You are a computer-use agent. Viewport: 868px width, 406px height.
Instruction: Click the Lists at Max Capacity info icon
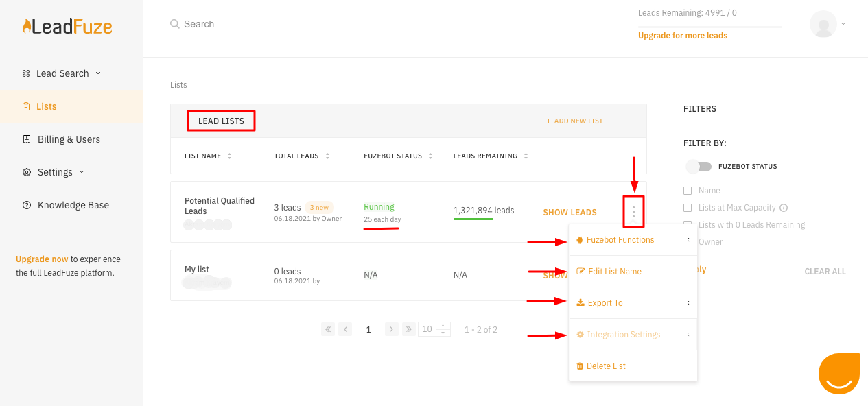point(784,208)
